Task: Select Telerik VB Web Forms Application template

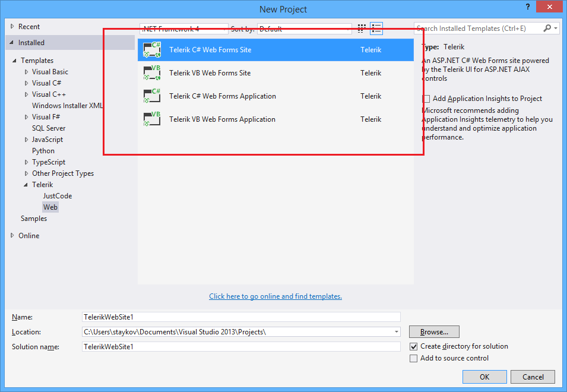Action: (x=275, y=119)
